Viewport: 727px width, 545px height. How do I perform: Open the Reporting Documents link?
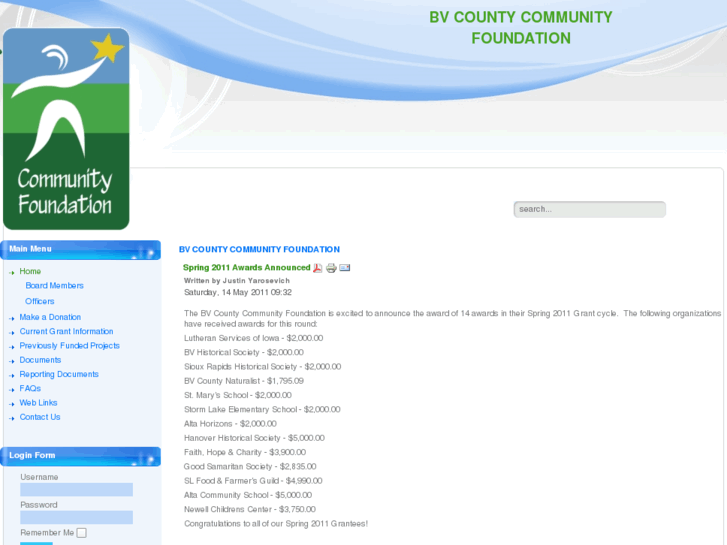coord(59,374)
